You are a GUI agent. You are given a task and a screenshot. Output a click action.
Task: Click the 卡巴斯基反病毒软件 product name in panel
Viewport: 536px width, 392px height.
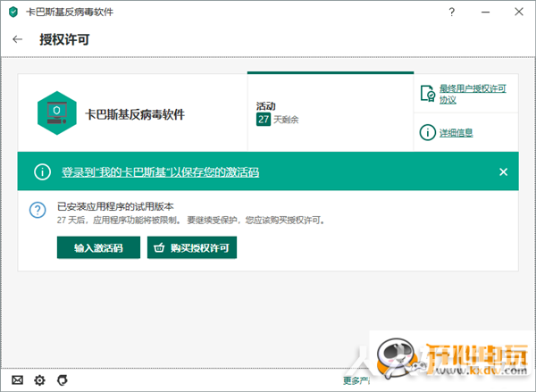[x=135, y=114]
